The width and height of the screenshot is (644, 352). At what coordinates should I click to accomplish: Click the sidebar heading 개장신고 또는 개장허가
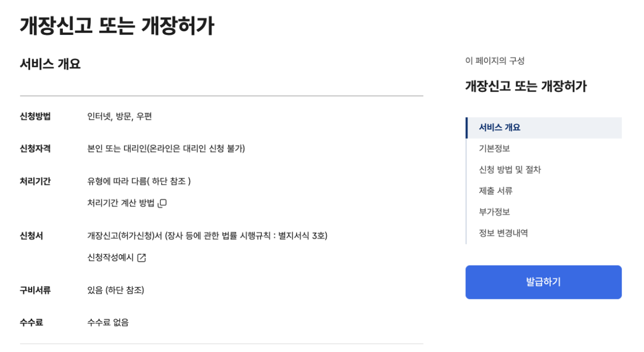click(x=526, y=86)
